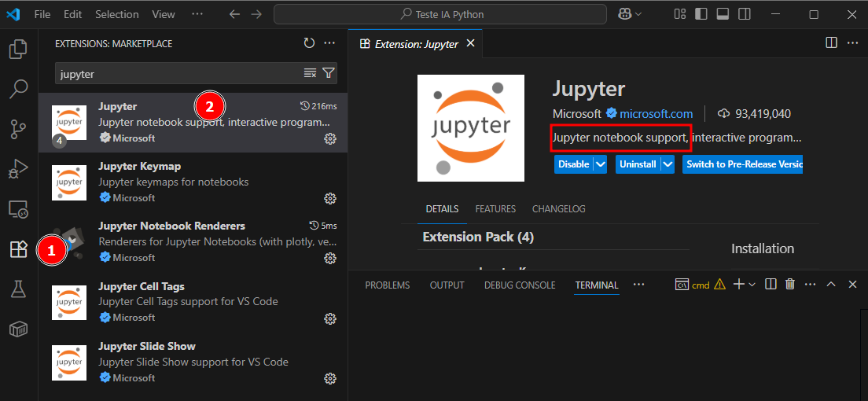Open the microsoft.com publisher link
868x401 pixels.
(x=656, y=114)
